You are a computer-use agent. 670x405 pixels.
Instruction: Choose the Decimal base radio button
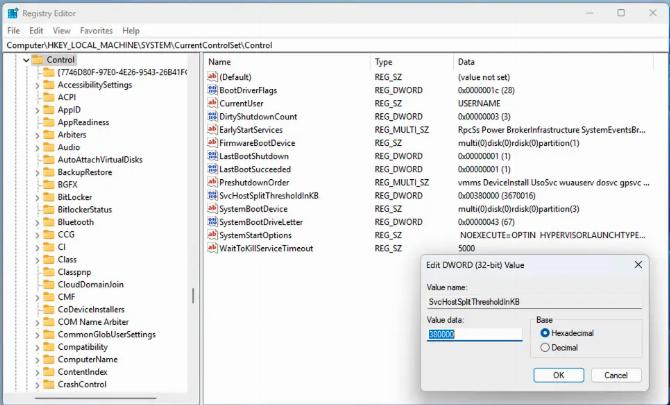545,348
